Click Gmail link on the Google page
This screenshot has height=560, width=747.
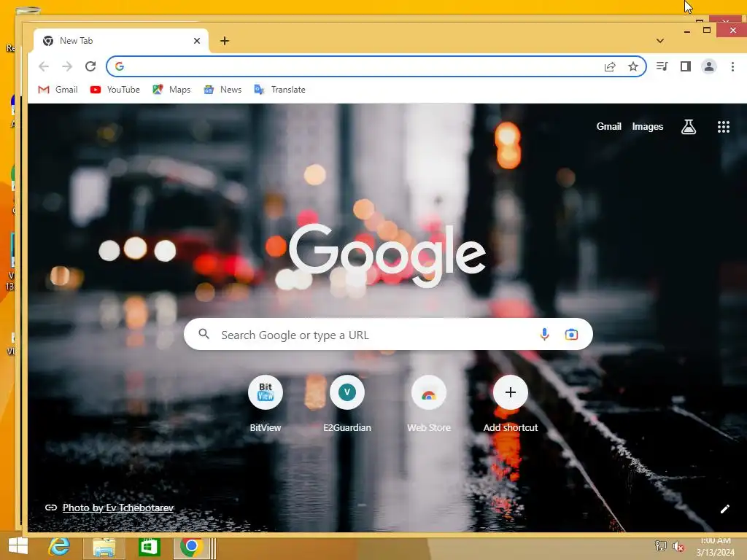click(x=609, y=127)
